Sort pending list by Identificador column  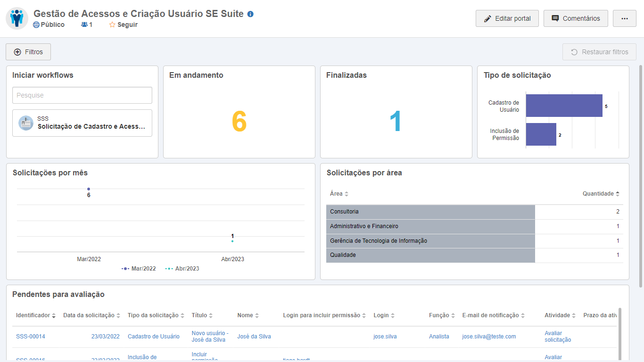pyautogui.click(x=36, y=315)
